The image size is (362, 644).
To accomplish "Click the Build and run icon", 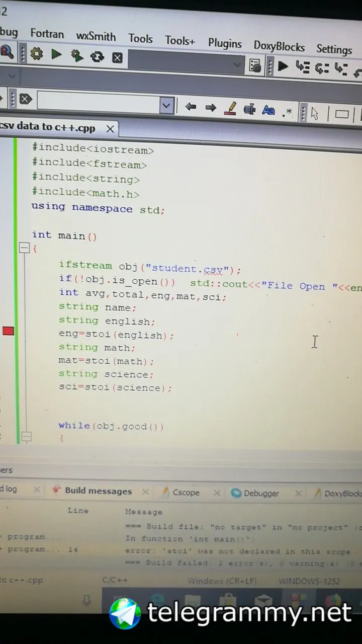I will tap(76, 55).
